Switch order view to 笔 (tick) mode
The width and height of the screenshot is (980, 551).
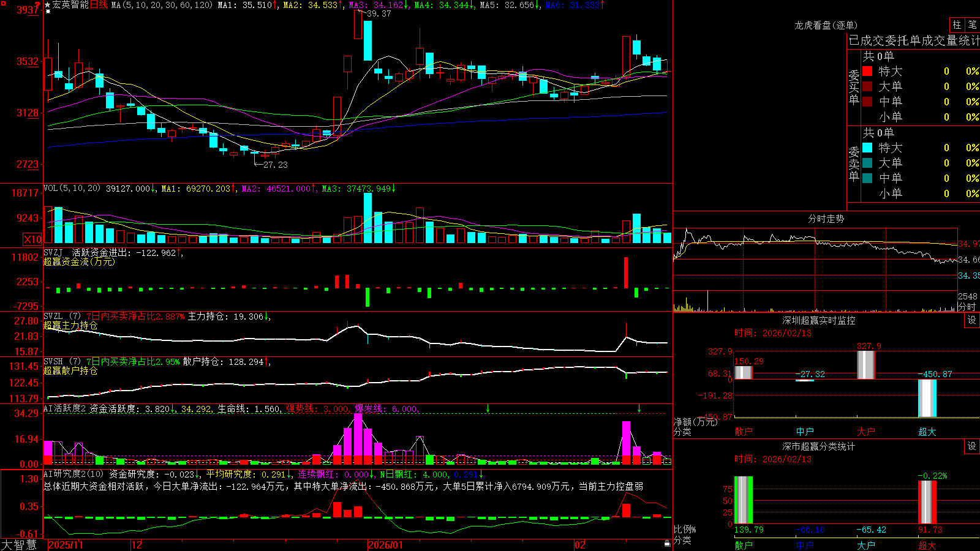tap(972, 24)
